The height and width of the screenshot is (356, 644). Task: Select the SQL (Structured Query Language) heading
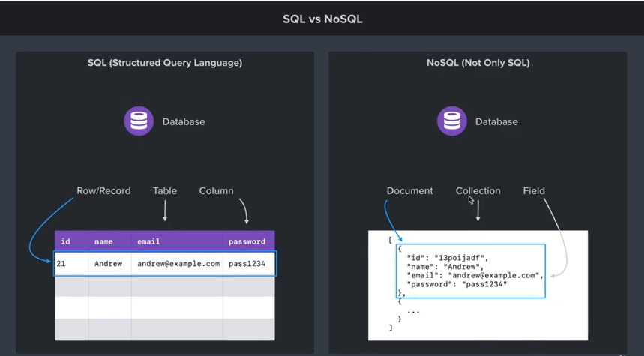[165, 63]
